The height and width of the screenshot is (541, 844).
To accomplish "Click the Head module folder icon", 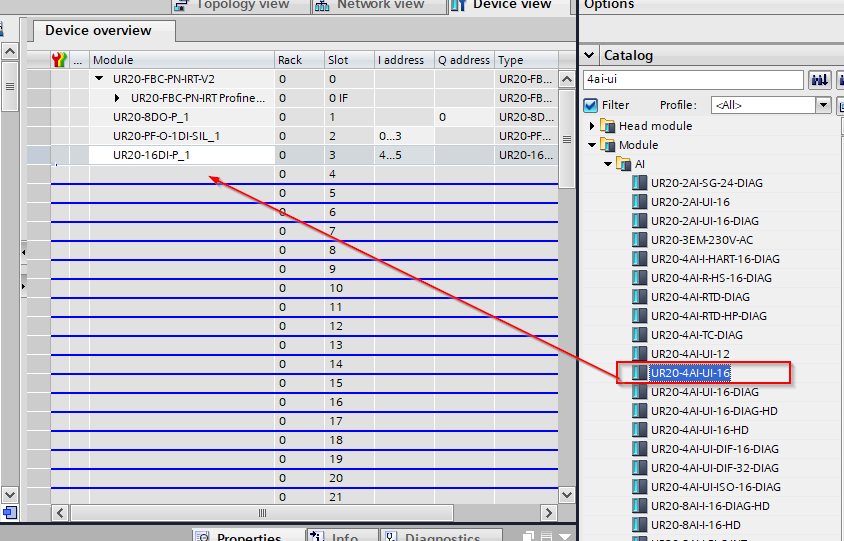I will pyautogui.click(x=608, y=126).
